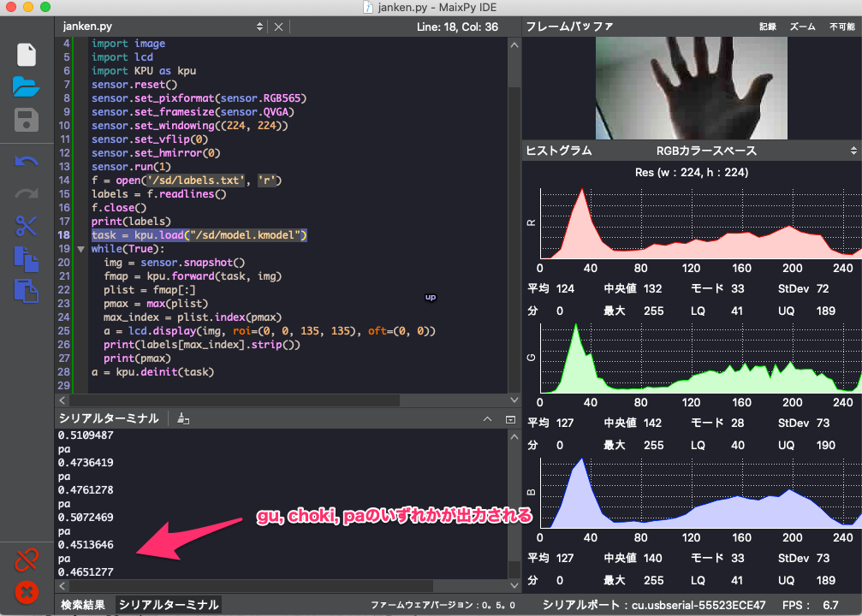Select the Cut scissors icon
Image resolution: width=862 pixels, height=616 pixels.
[x=27, y=226]
